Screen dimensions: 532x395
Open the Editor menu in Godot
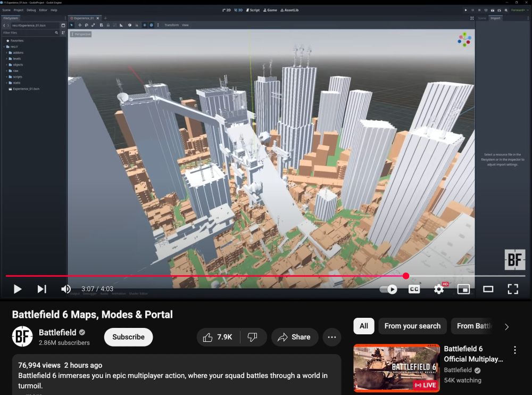43,10
